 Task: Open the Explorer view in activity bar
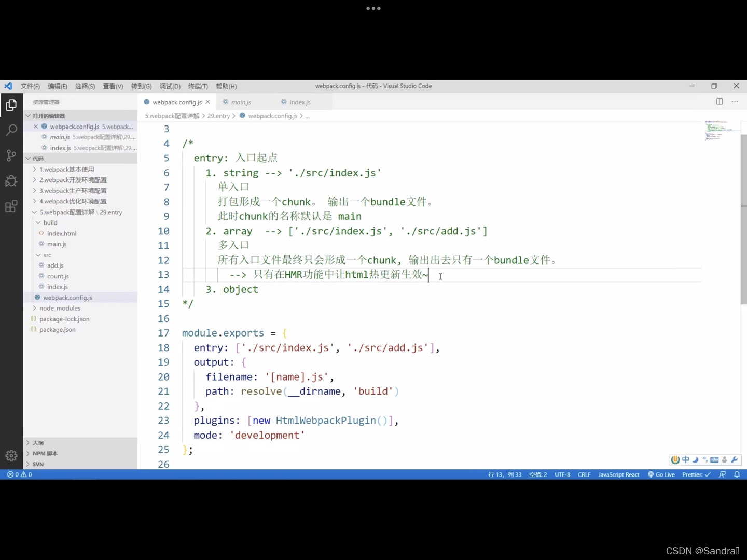11,105
